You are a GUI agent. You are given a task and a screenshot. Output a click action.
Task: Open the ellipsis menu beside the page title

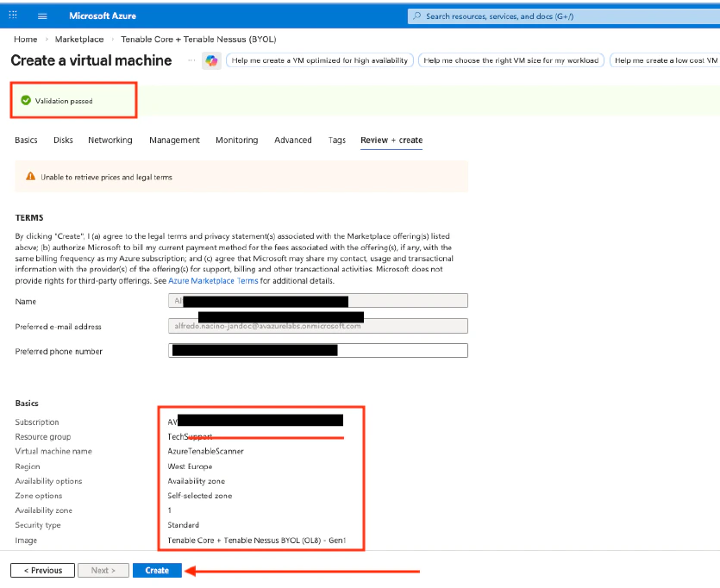point(193,60)
